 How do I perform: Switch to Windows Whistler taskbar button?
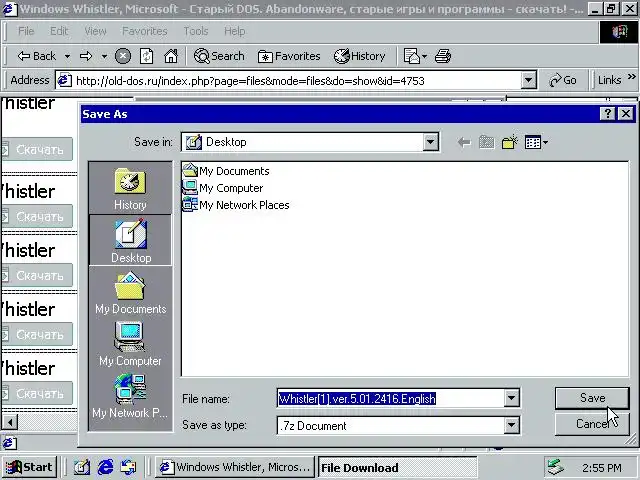[235, 467]
